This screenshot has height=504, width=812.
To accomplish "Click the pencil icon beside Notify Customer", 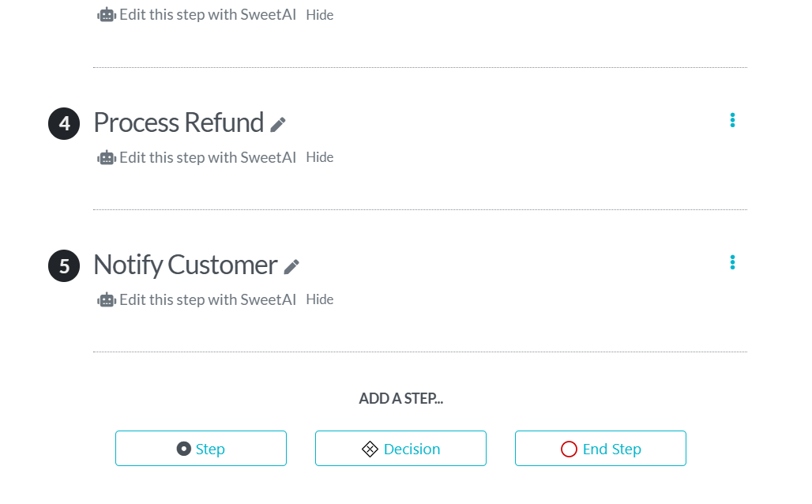I will [x=292, y=266].
